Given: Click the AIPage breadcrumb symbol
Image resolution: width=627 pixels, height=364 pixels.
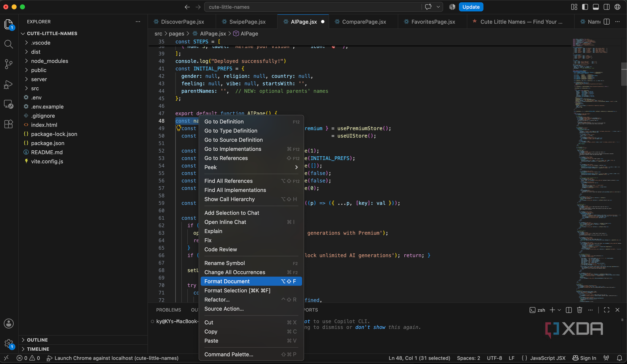Looking at the screenshot, I should [x=245, y=33].
